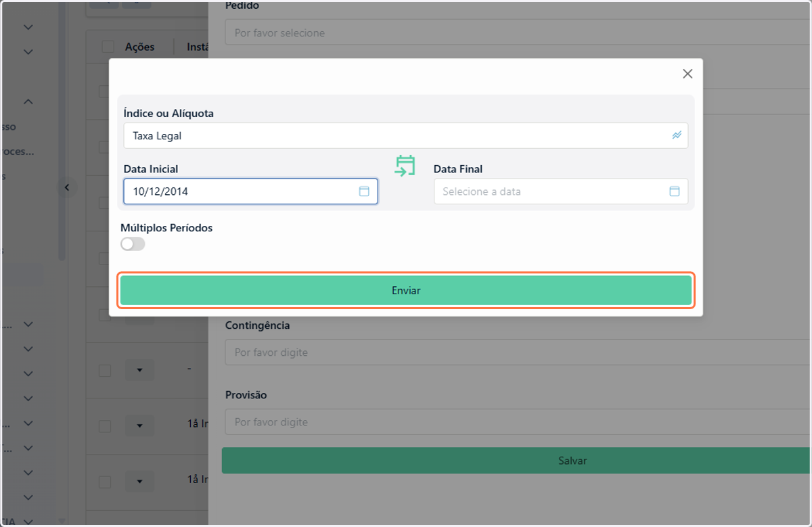Open the Índice ou Alíquota dropdown

(405, 135)
